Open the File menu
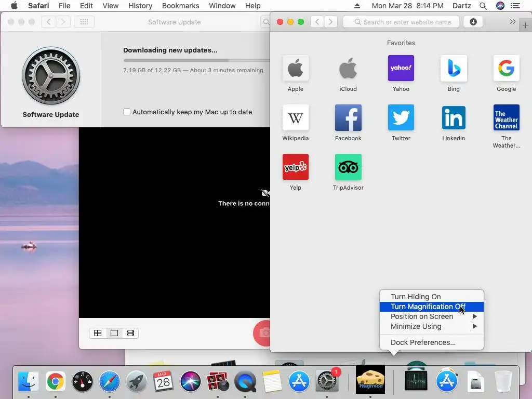Viewport: 532px width, 399px height. coord(64,6)
